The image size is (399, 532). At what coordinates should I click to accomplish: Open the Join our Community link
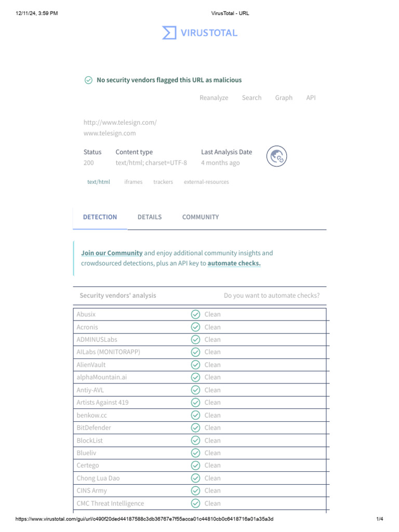click(112, 253)
